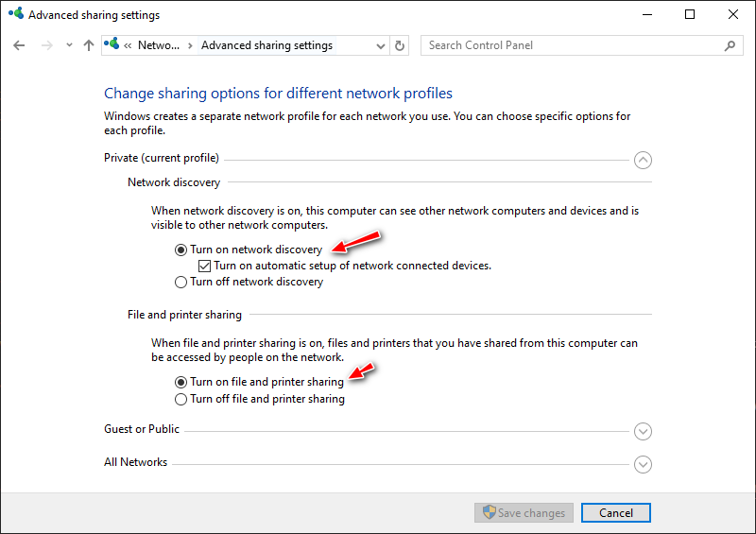Click Change sharing options page heading
Screen dimensions: 756x534
[278, 94]
